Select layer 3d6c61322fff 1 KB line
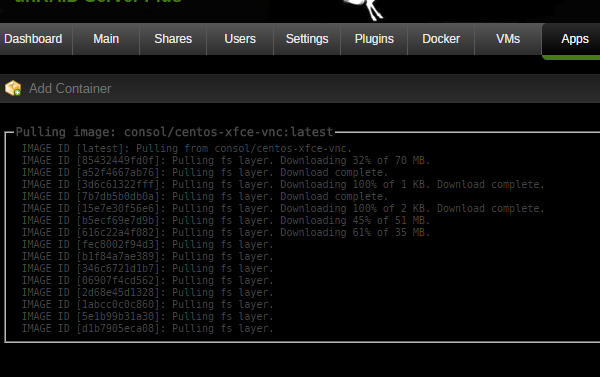 pos(283,184)
